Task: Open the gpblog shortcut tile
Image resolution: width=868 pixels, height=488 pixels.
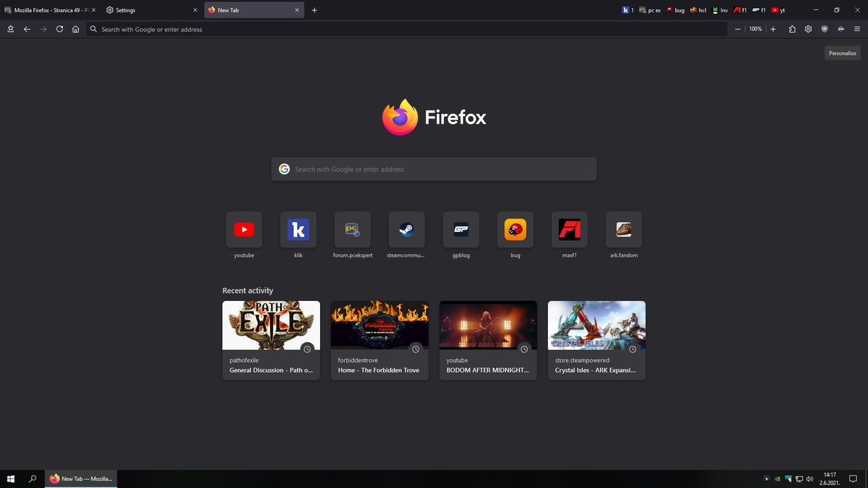Action: click(461, 230)
